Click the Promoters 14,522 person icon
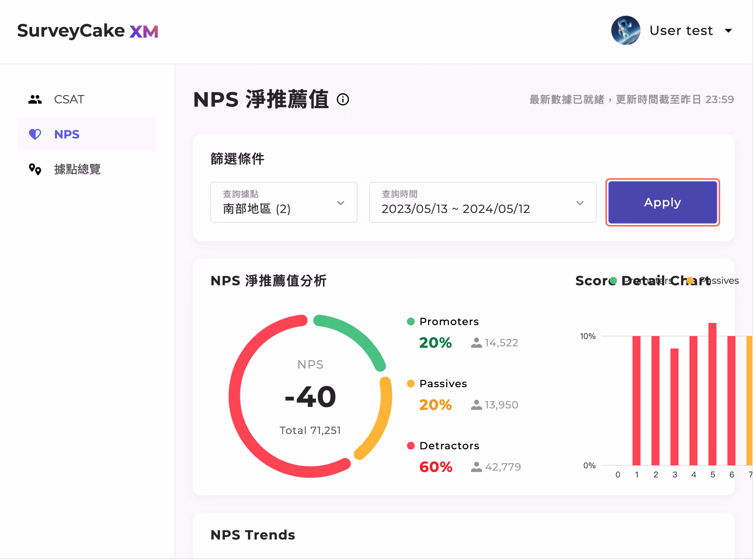 (476, 343)
